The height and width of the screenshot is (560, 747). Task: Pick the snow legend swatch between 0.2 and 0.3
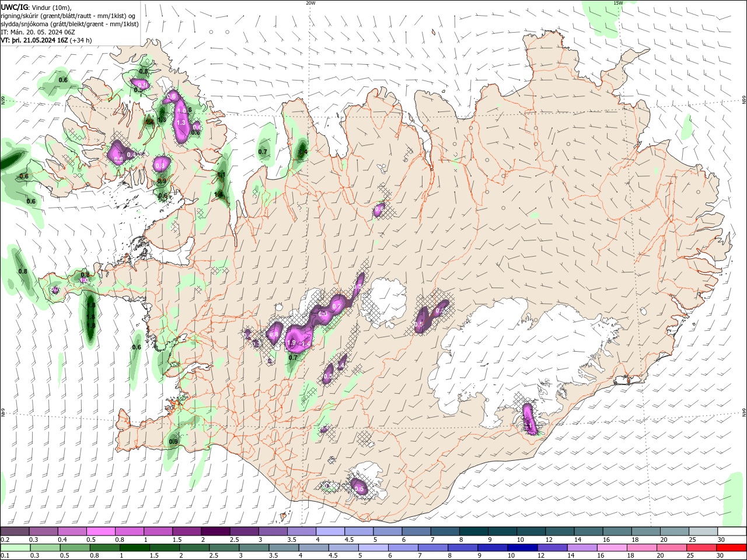pyautogui.click(x=15, y=531)
